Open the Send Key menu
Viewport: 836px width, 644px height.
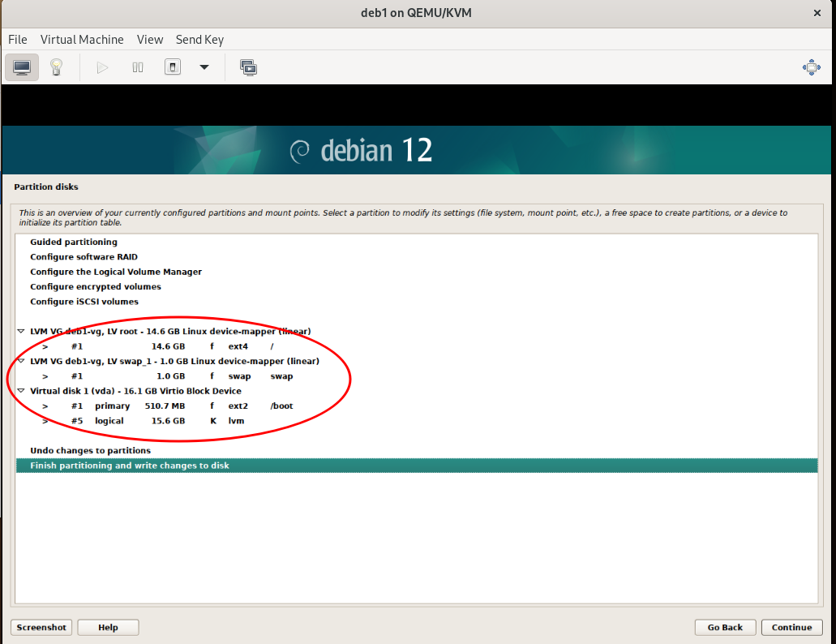[199, 39]
